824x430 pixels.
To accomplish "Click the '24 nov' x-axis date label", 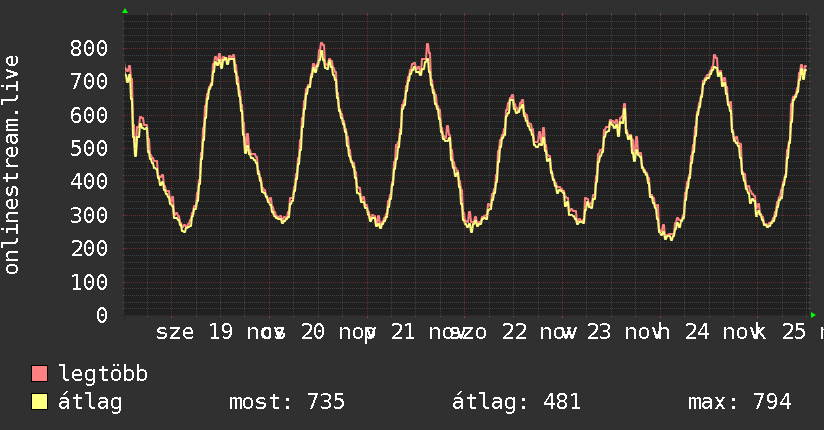I will point(723,332).
